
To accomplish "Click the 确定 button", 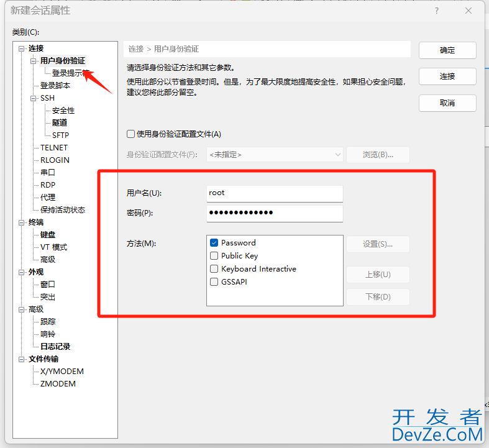I will 447,50.
